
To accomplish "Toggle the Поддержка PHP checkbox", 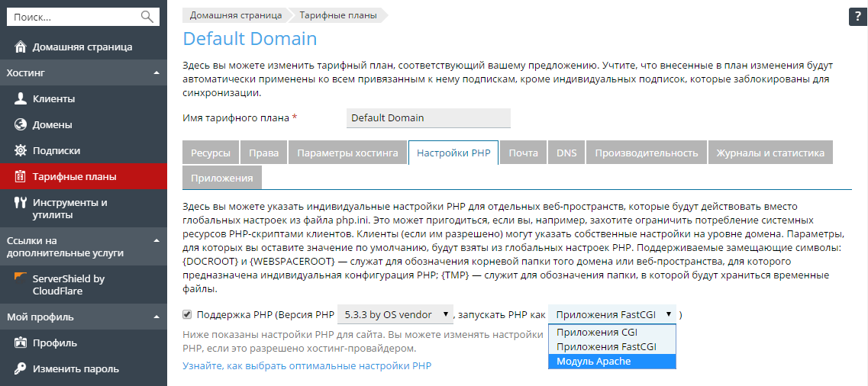I will pos(186,314).
